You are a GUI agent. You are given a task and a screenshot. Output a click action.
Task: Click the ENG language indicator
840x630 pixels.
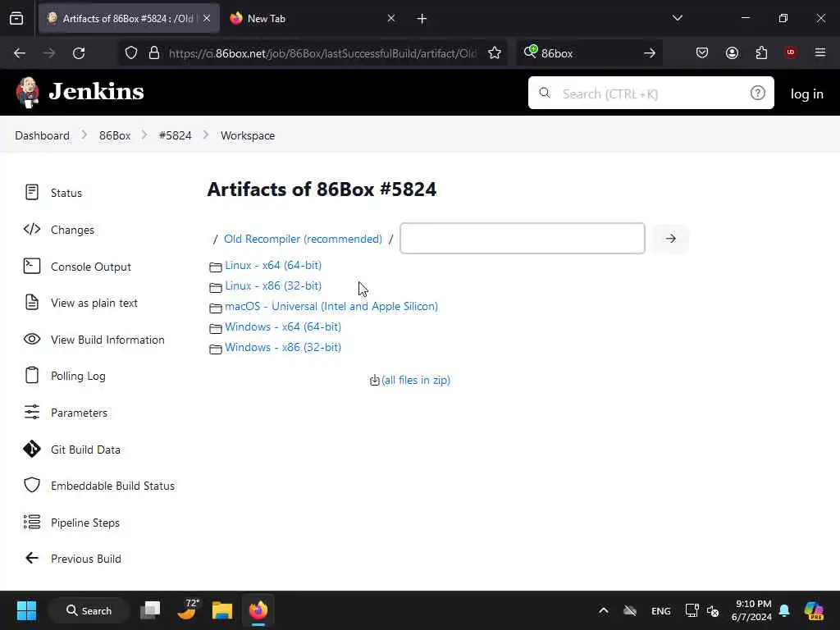click(660, 610)
